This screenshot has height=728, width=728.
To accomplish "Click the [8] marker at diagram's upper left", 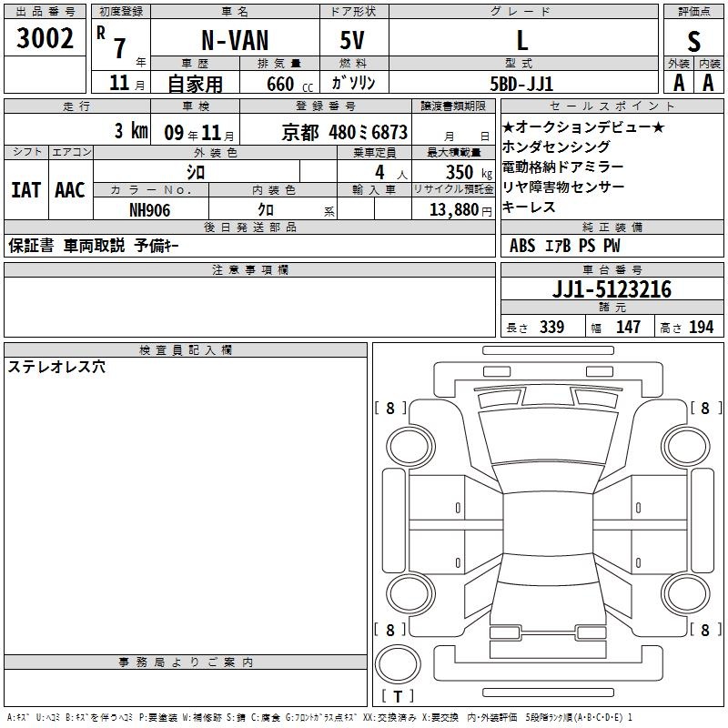I will (x=390, y=409).
